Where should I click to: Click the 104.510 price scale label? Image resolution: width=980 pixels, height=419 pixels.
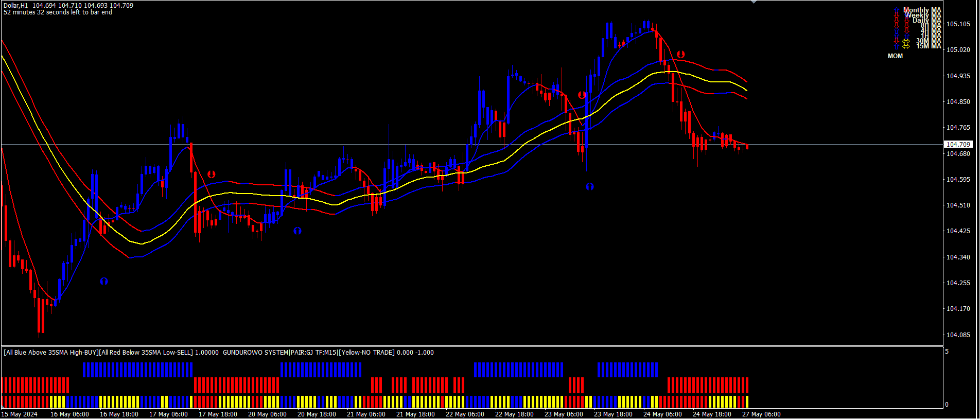pyautogui.click(x=958, y=205)
